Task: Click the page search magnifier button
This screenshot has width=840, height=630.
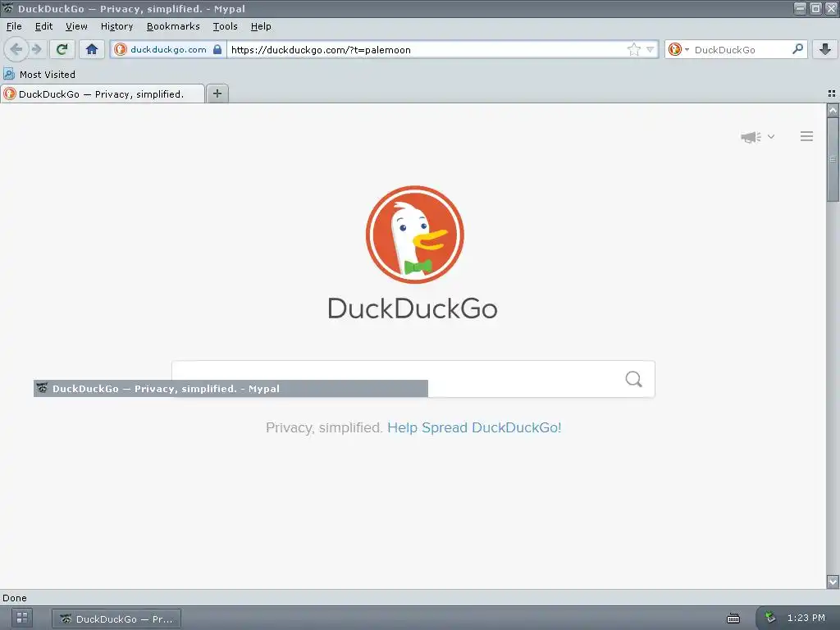Action: tap(634, 379)
